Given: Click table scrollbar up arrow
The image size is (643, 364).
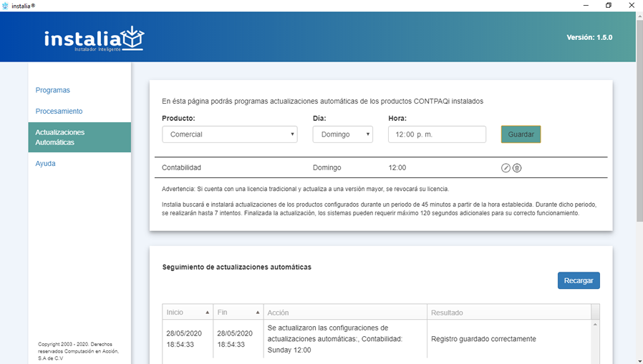Looking at the screenshot, I should pos(596,324).
